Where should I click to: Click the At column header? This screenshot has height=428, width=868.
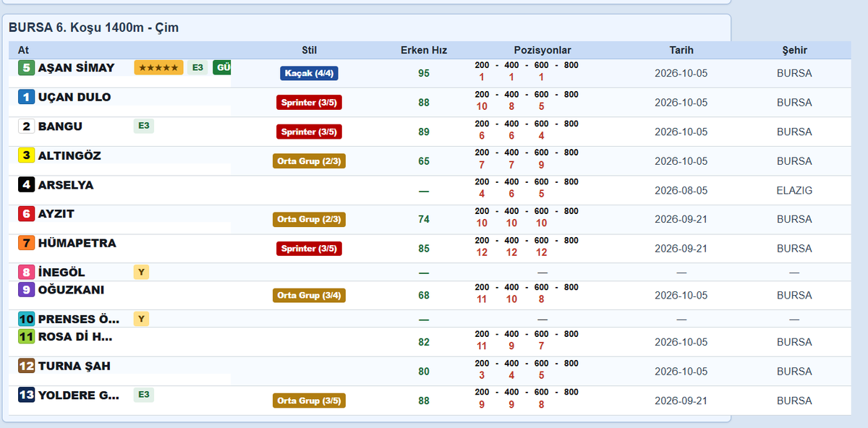(23, 50)
